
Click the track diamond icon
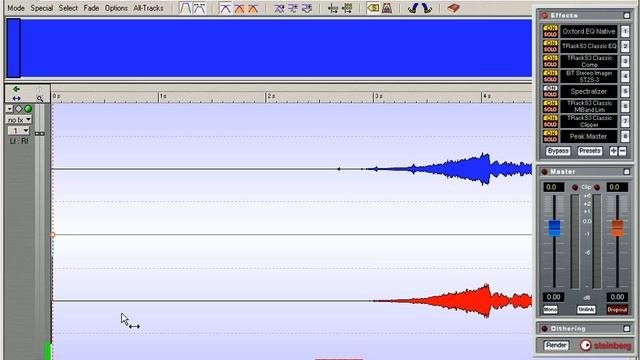click(19, 109)
